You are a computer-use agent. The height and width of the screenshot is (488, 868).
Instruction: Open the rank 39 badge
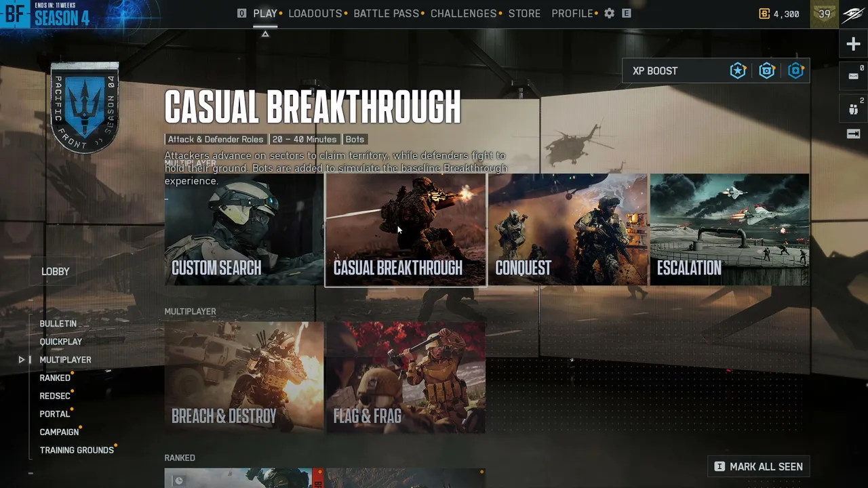click(825, 14)
